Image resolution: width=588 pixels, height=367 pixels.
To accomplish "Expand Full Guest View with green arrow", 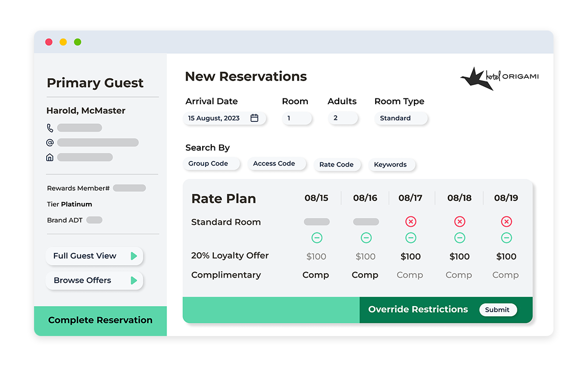I will click(134, 256).
